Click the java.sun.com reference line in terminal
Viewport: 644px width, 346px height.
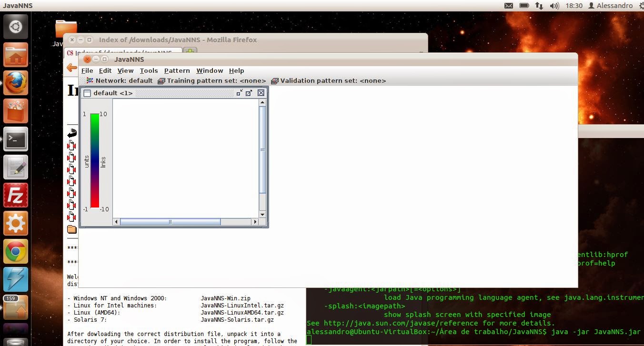(x=431, y=323)
